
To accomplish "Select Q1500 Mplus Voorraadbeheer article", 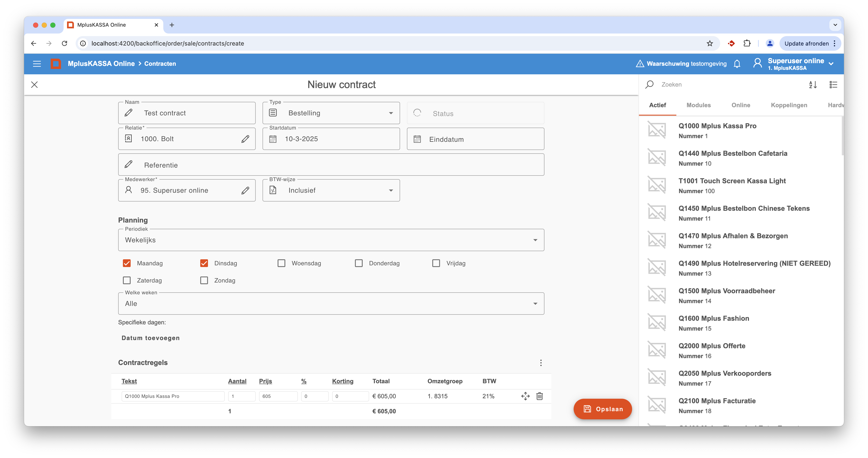I will point(740,295).
